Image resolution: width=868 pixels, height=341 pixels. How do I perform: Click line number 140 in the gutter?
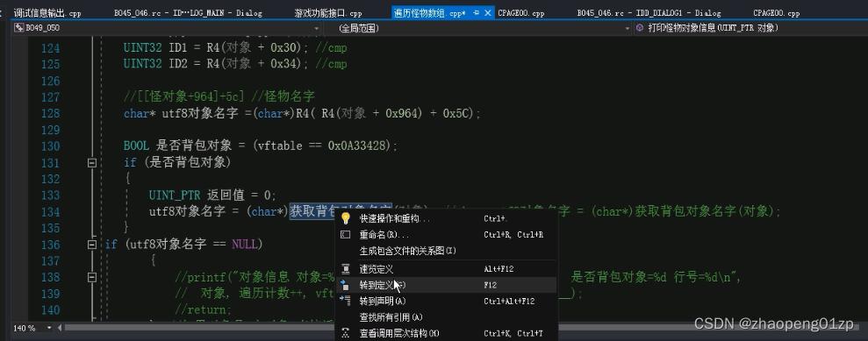[x=50, y=310]
